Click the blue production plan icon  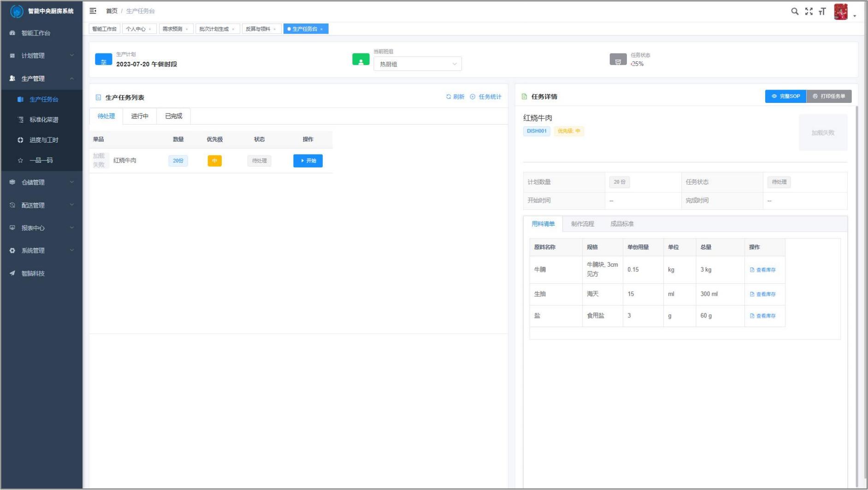tap(103, 60)
